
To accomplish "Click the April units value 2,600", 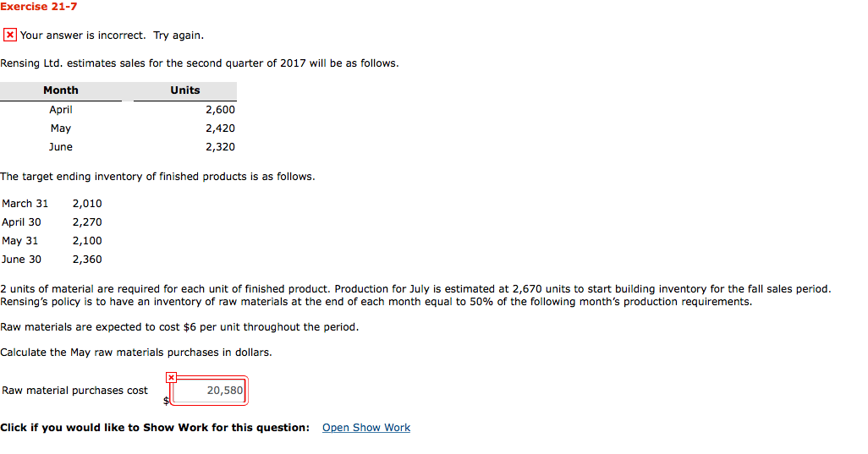I will (220, 110).
